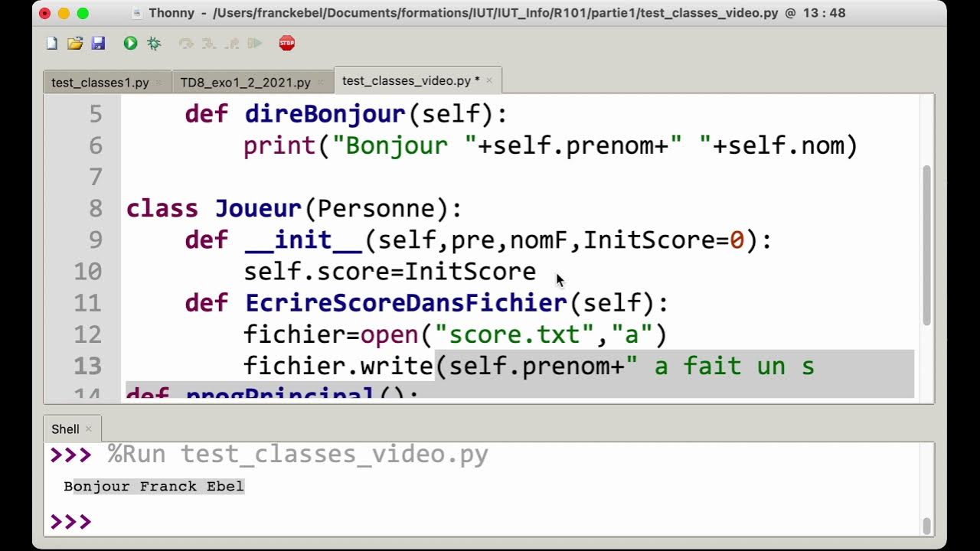This screenshot has width=980, height=551.
Task: Select the Shell panel tab
Action: pos(65,429)
